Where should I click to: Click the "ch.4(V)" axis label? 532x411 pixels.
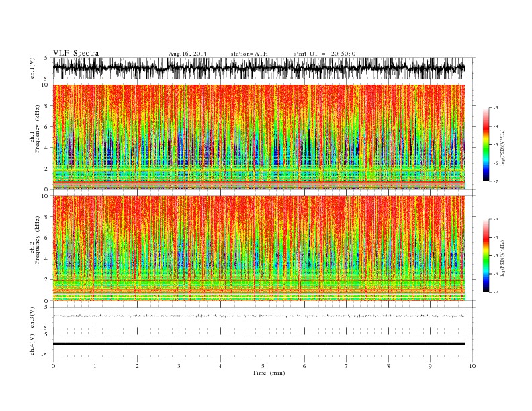tap(32, 345)
